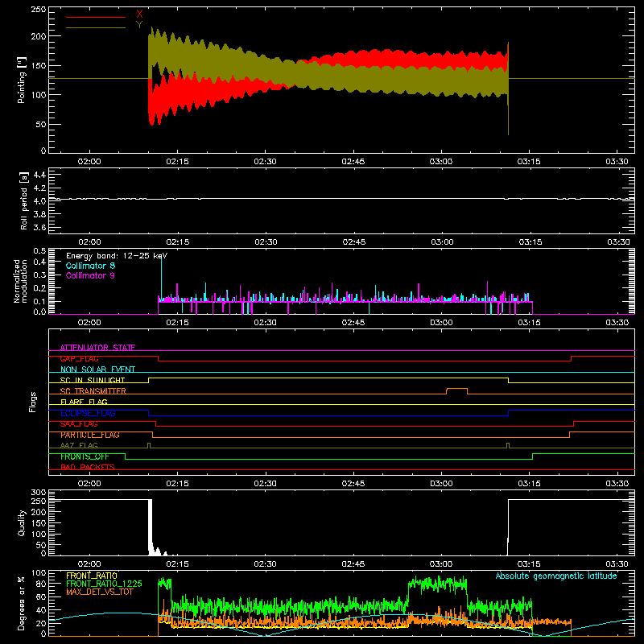Click the olive AAZ_FLAG label

pos(79,445)
